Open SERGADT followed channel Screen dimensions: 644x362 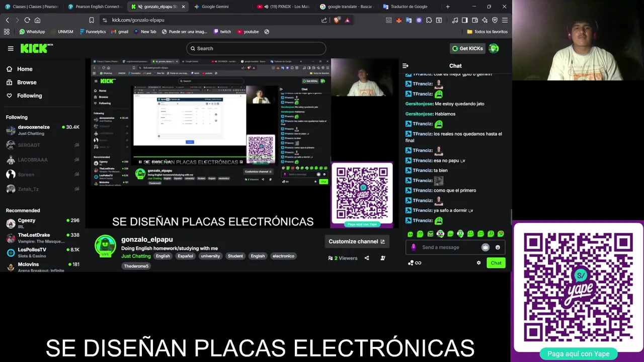[43, 145]
